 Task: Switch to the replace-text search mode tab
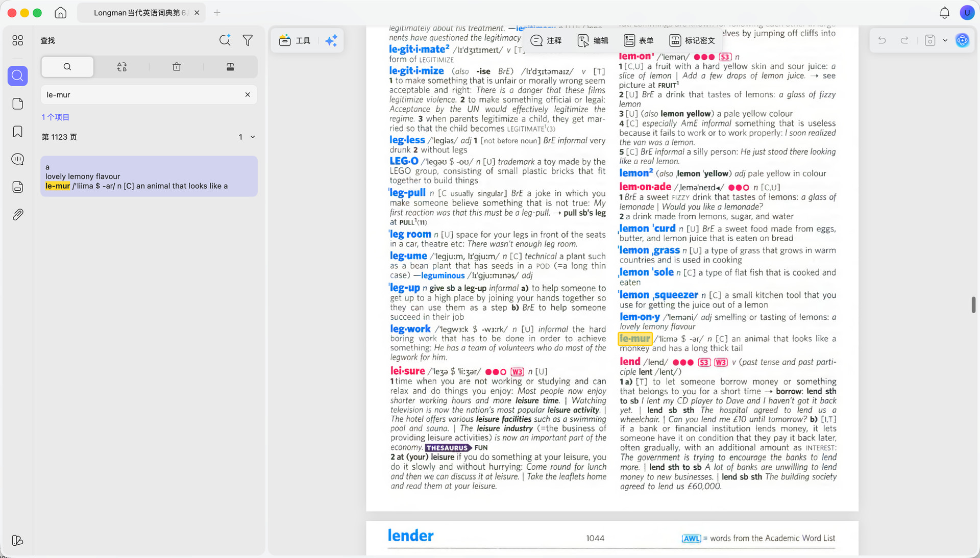(x=121, y=67)
